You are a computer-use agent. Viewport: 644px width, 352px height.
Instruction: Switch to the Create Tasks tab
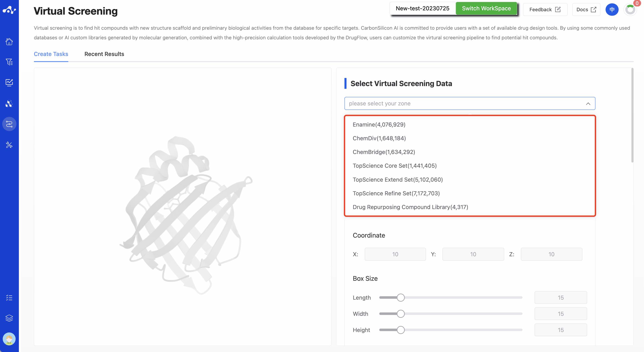tap(51, 54)
